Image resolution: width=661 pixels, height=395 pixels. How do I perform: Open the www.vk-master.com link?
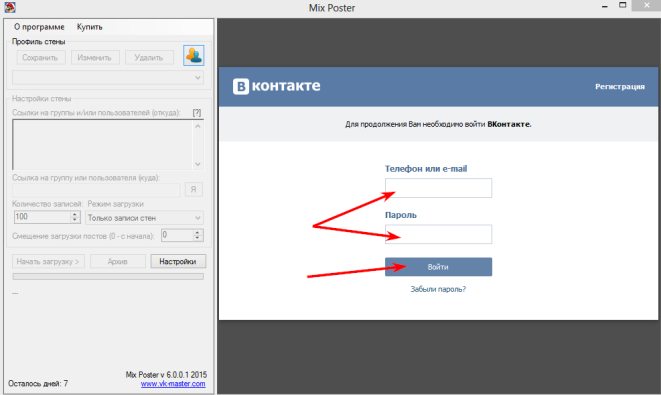coord(173,384)
